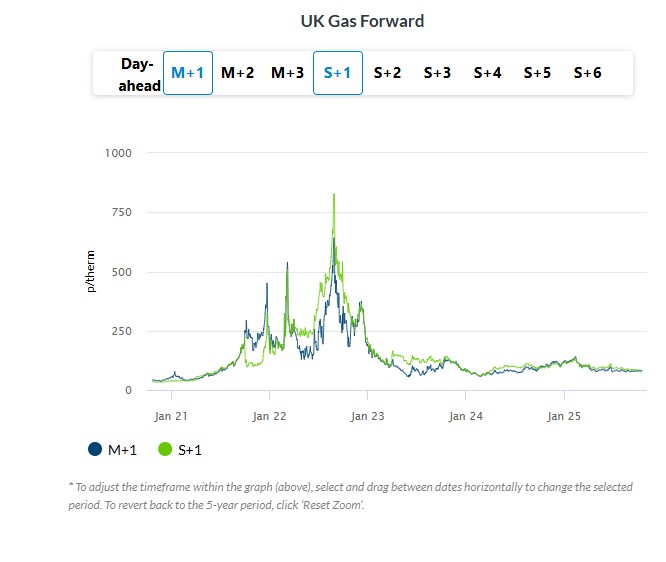Click the 1000 y-axis value label
This screenshot has width=666, height=562.
(118, 153)
